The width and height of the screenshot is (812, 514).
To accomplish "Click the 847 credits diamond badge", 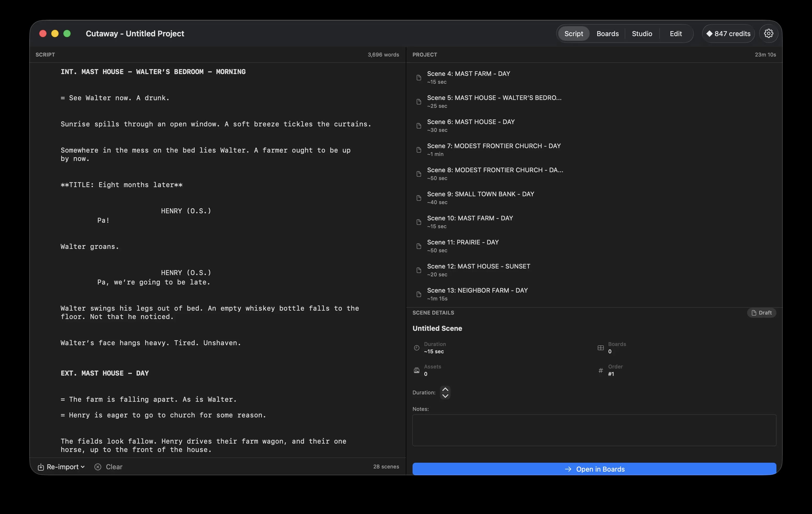I will pyautogui.click(x=728, y=33).
